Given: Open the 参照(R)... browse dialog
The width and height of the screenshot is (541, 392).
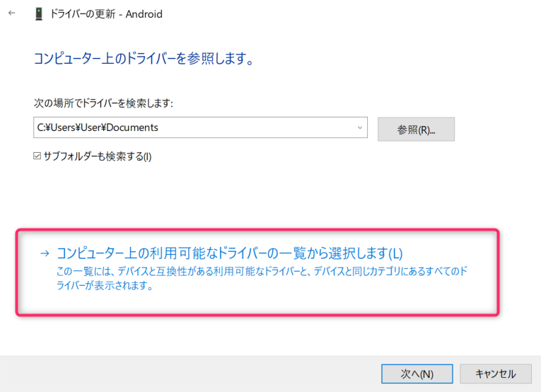Looking at the screenshot, I should [x=416, y=129].
